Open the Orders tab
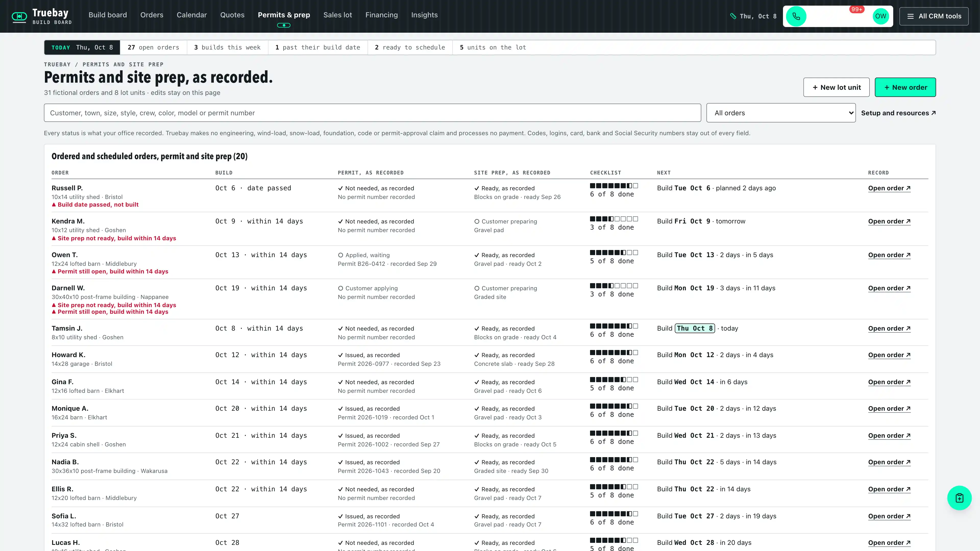980x551 pixels. [x=152, y=15]
